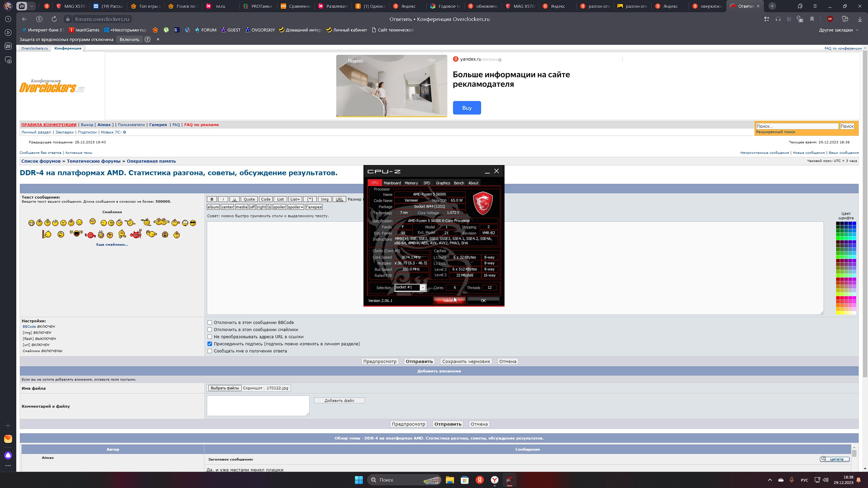Uncheck the "Присоединить подпись" checkbox
Viewport: 868px width, 488px height.
(210, 344)
